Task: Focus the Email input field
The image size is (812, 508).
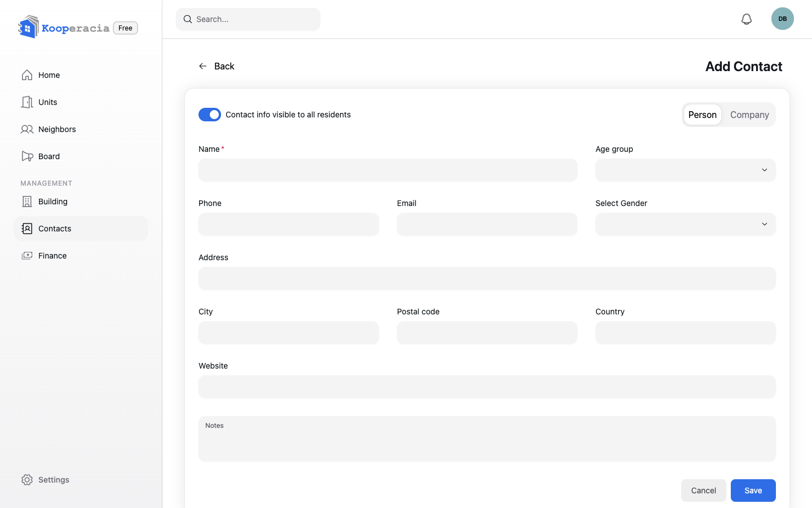Action: (487, 224)
